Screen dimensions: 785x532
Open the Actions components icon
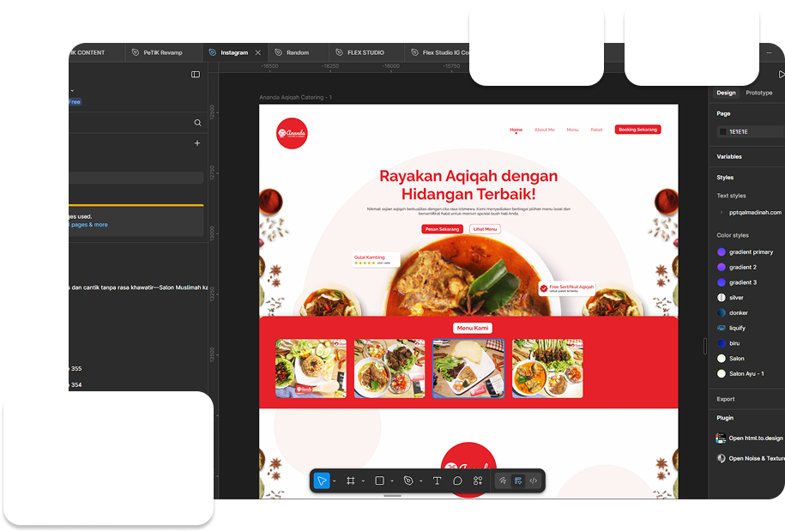[x=478, y=481]
